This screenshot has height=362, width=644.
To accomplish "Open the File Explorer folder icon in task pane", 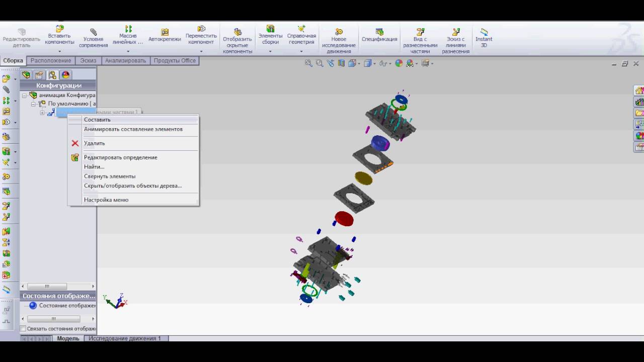I will click(x=639, y=113).
